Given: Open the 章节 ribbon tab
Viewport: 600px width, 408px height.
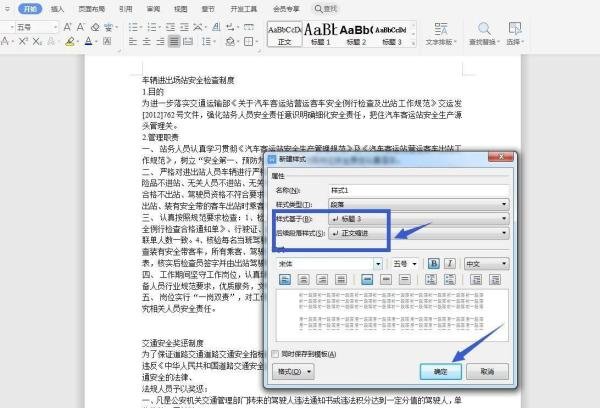Looking at the screenshot, I should [x=208, y=8].
